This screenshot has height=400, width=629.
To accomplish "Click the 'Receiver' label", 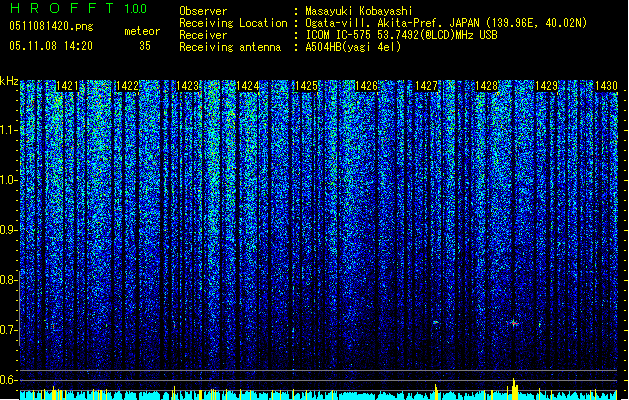I will (203, 35).
